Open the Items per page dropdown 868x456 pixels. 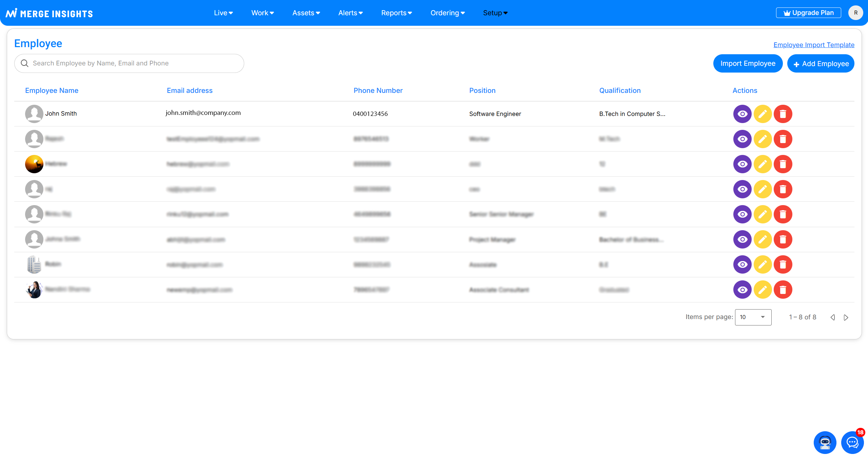pos(753,317)
